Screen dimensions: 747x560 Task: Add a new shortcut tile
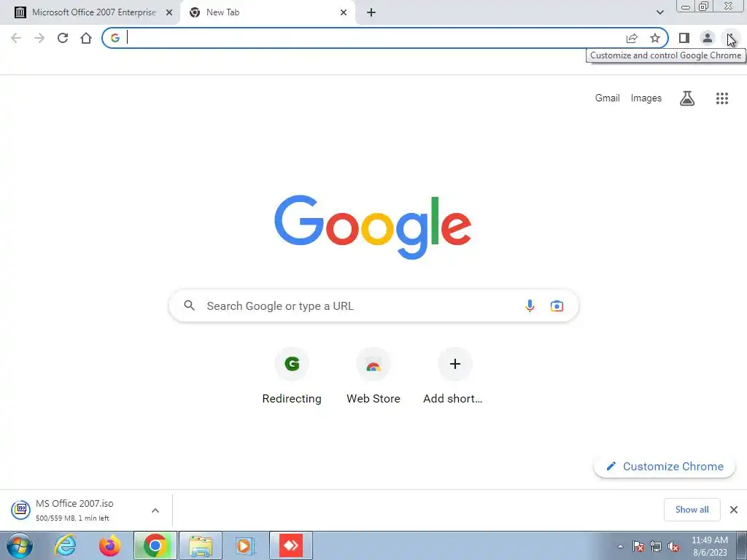[454, 377]
